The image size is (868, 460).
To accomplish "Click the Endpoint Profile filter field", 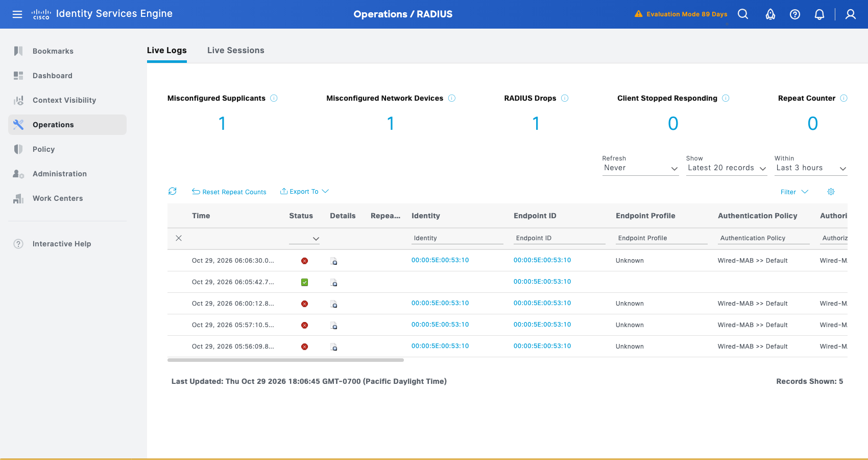I will [x=662, y=238].
